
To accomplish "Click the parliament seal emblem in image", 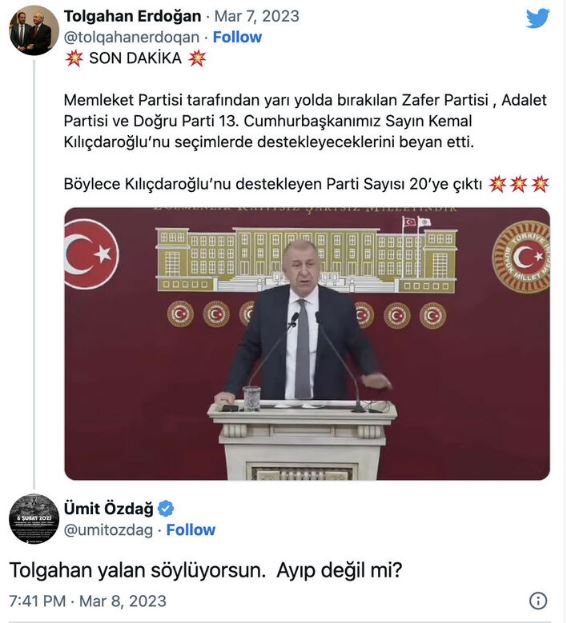I will coord(522,257).
